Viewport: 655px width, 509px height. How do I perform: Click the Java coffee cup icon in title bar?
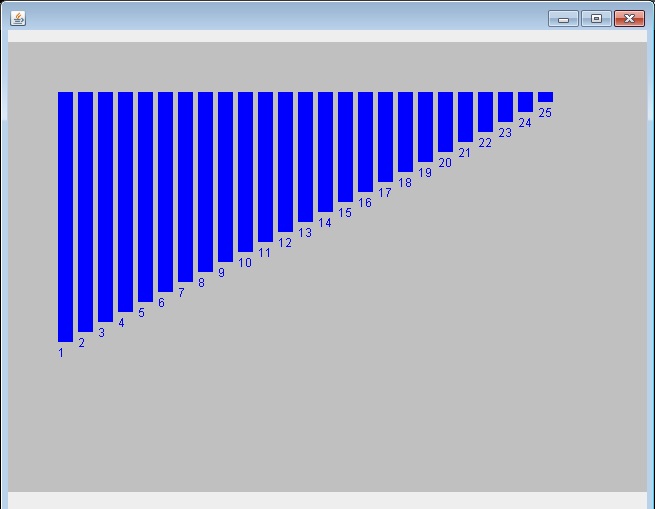[18, 18]
